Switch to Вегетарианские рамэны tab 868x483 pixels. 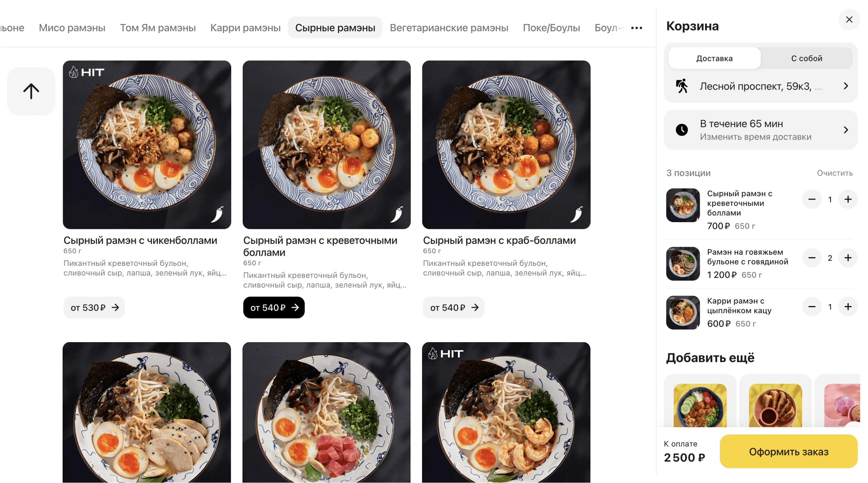[x=449, y=28]
